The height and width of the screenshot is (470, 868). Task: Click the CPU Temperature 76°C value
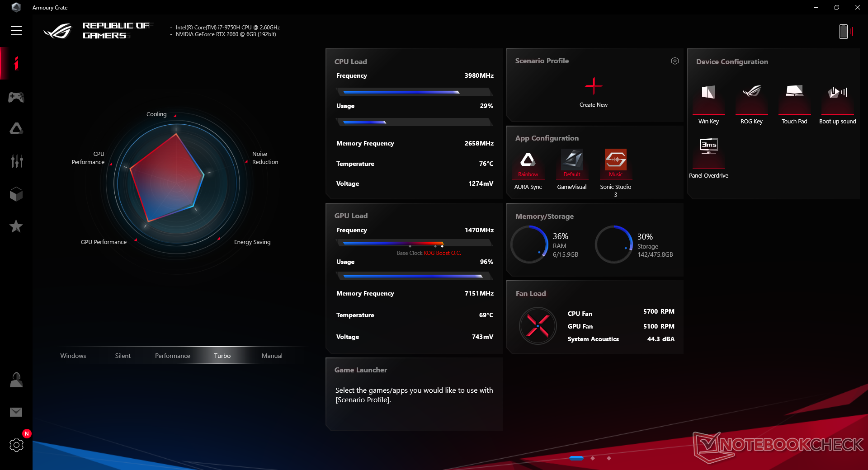(486, 164)
